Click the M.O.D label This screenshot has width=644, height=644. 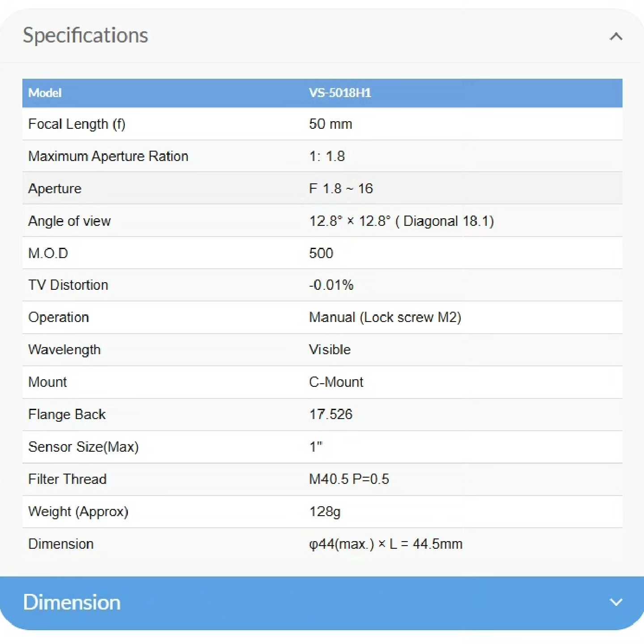48,253
